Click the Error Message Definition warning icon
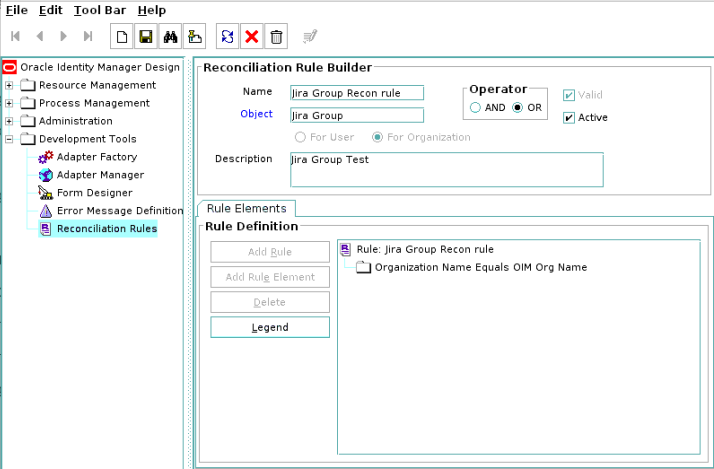The image size is (714, 469). click(x=46, y=211)
